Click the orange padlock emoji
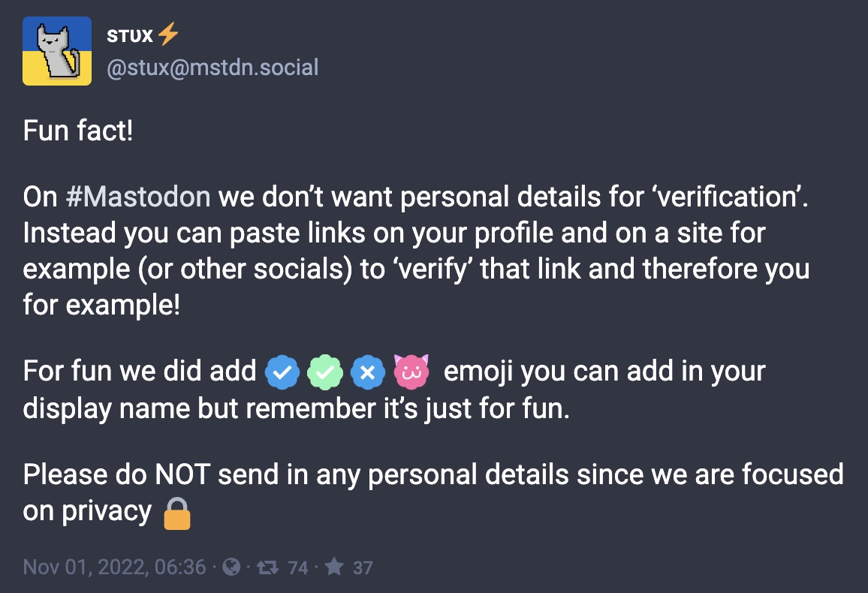This screenshot has height=593, width=868. click(x=177, y=514)
